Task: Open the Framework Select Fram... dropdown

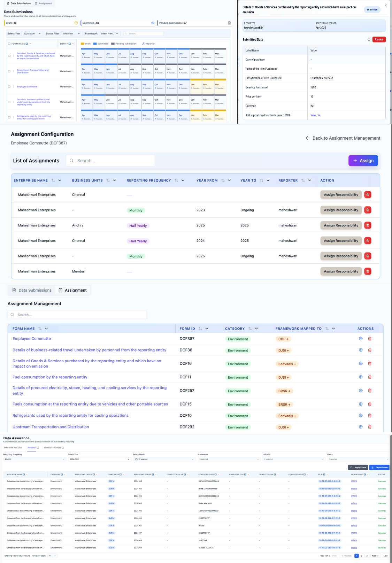Action: coord(110,33)
